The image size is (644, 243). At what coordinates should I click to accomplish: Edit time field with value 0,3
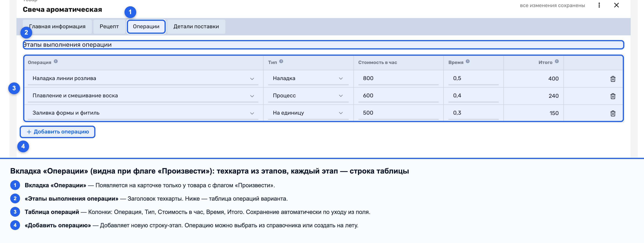(x=473, y=113)
